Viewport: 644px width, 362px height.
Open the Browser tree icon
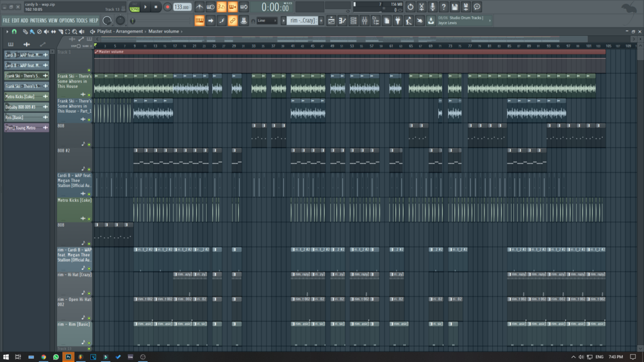click(376, 21)
